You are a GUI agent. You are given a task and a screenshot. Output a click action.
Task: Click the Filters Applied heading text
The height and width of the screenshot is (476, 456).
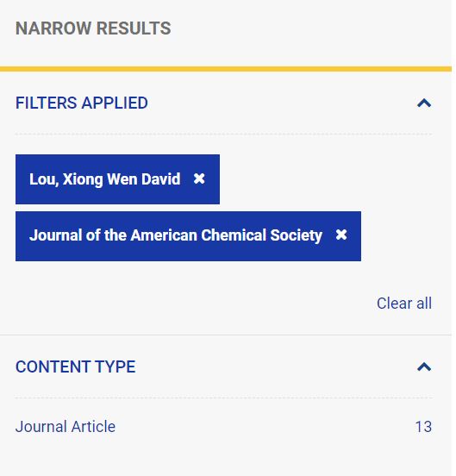pyautogui.click(x=82, y=103)
